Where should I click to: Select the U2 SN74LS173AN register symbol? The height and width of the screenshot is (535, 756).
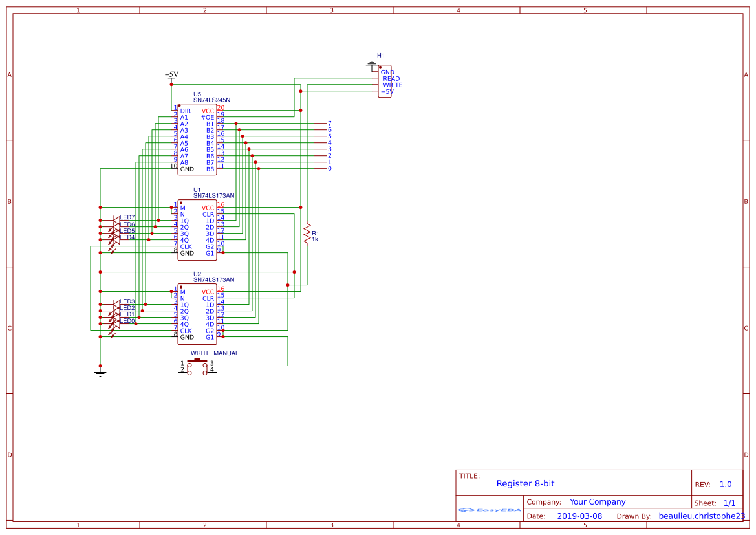[196, 314]
